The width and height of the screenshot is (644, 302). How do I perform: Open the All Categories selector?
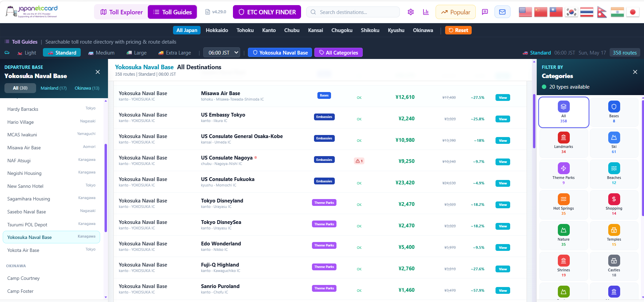[339, 53]
